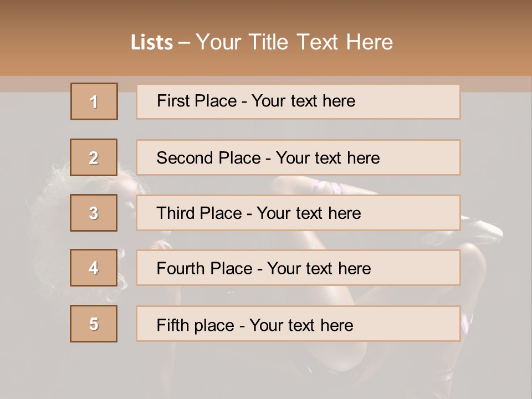The image size is (532, 399).
Task: Click the number 5 box
Action: pyautogui.click(x=94, y=324)
